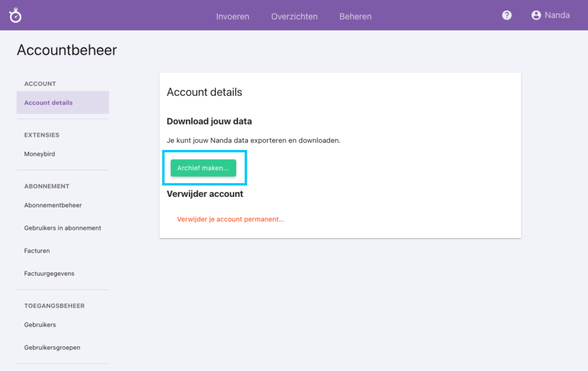588x371 pixels.
Task: View the Facturen page
Action: [37, 250]
